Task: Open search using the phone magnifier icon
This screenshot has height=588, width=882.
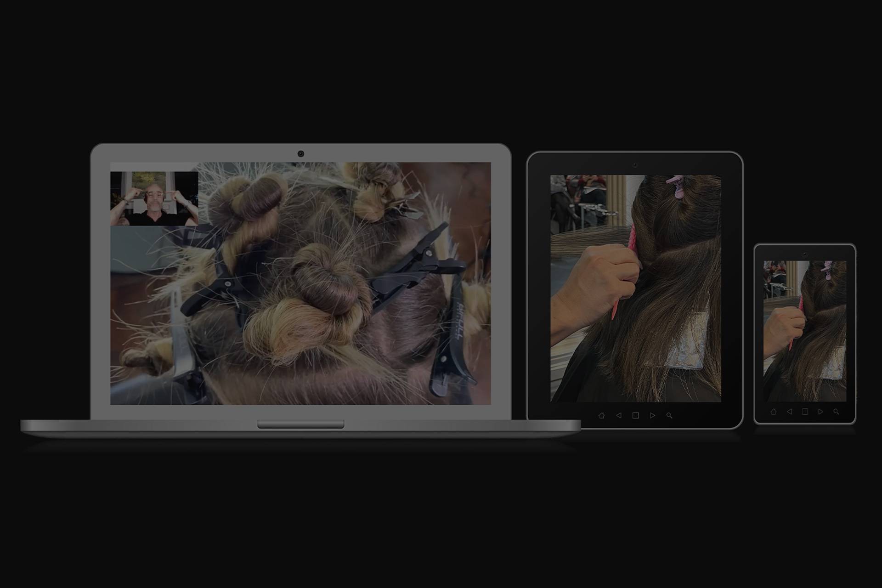Action: coord(836,412)
